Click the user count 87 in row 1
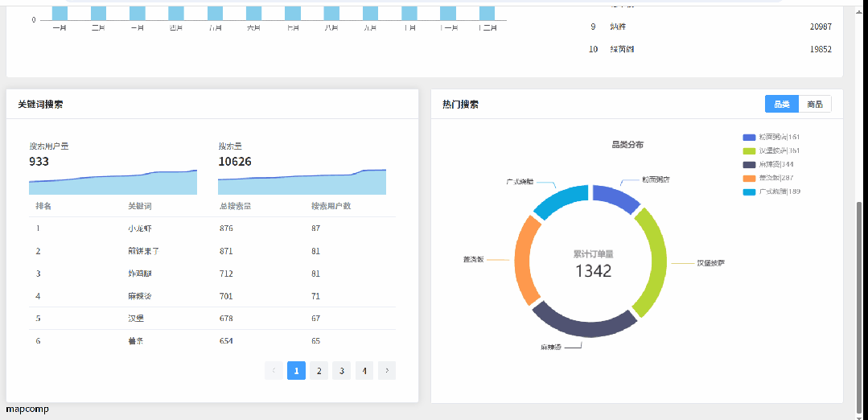Viewport: 868px width, 420px height. (x=315, y=228)
